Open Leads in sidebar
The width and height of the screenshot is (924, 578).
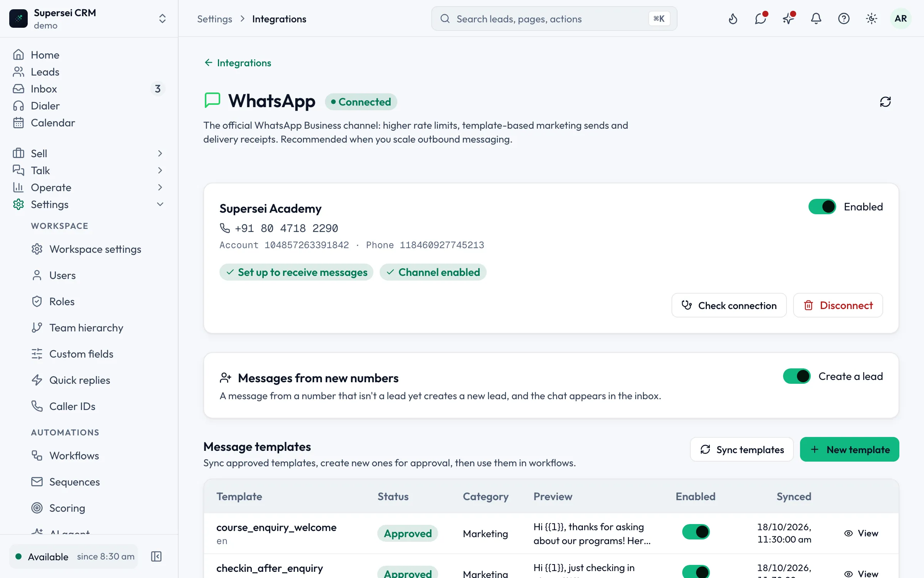89,72
